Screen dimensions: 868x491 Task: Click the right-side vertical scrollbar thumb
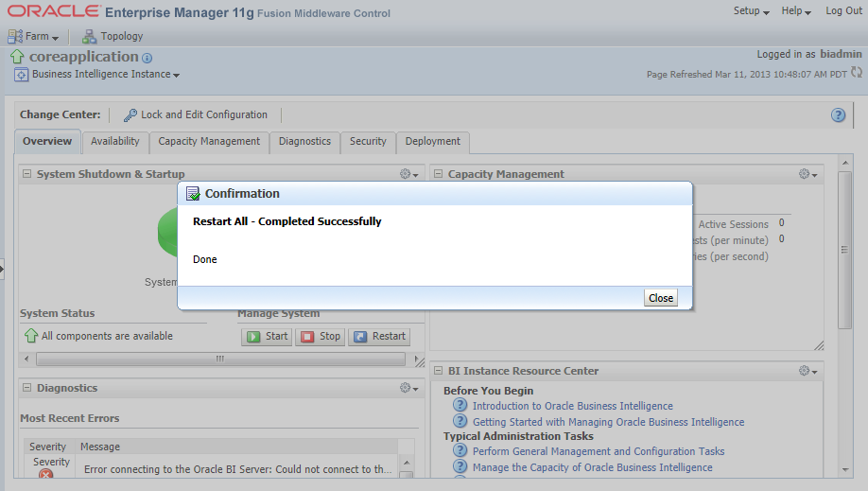point(844,250)
